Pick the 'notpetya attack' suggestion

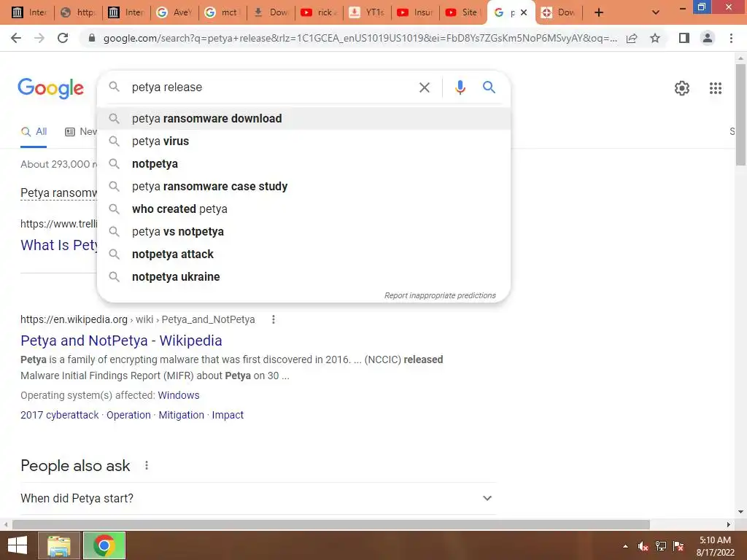point(303,254)
